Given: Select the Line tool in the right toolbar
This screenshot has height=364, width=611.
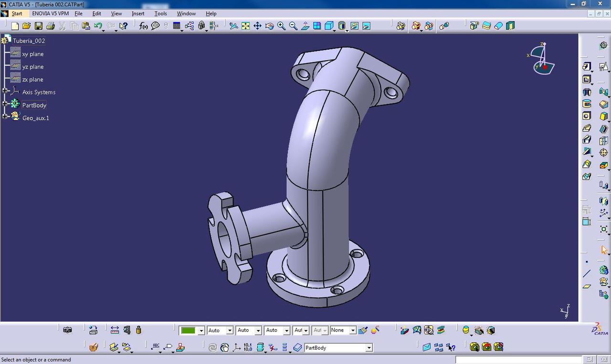Looking at the screenshot, I should click(587, 274).
